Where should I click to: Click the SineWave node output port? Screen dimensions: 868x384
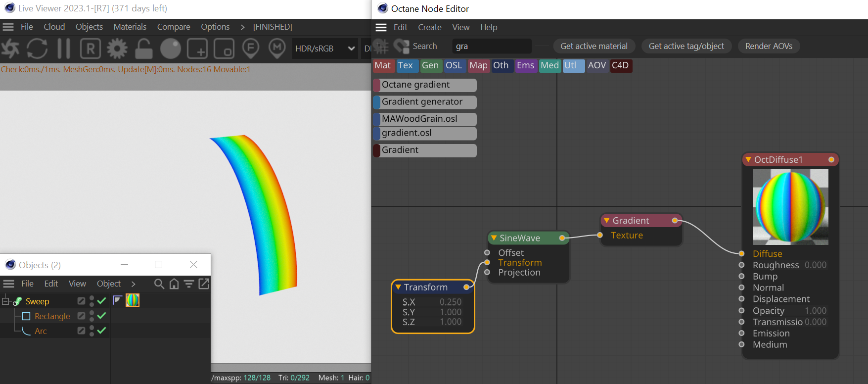click(x=562, y=238)
